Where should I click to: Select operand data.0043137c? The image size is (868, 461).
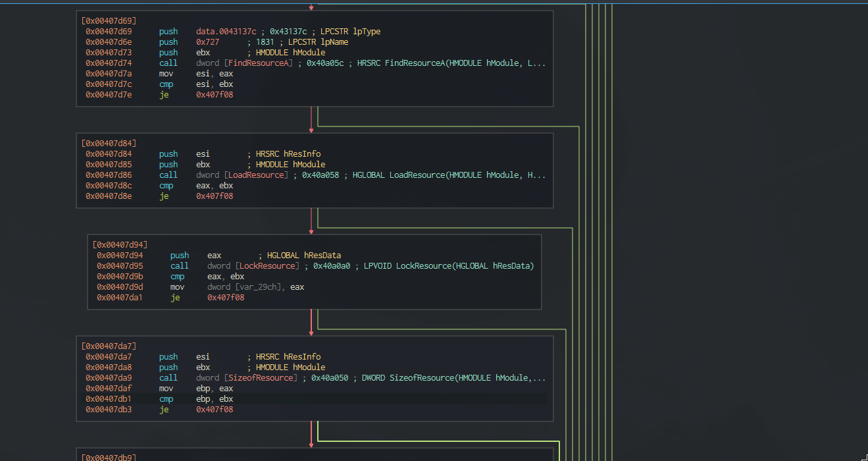point(226,32)
